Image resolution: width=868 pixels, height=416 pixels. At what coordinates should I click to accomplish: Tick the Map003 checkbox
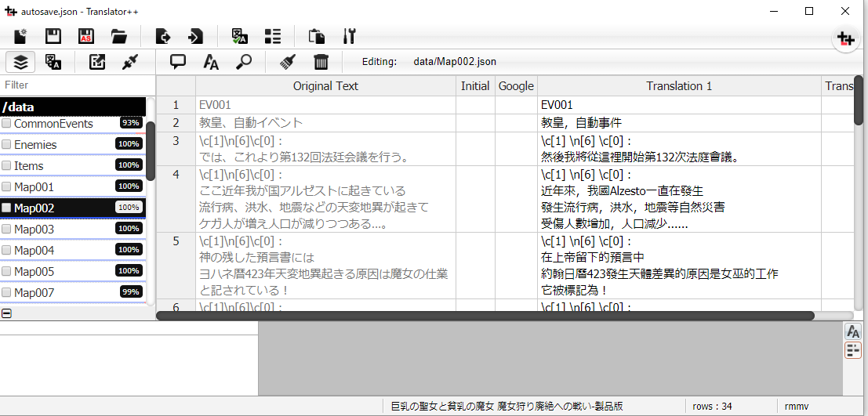click(x=6, y=229)
